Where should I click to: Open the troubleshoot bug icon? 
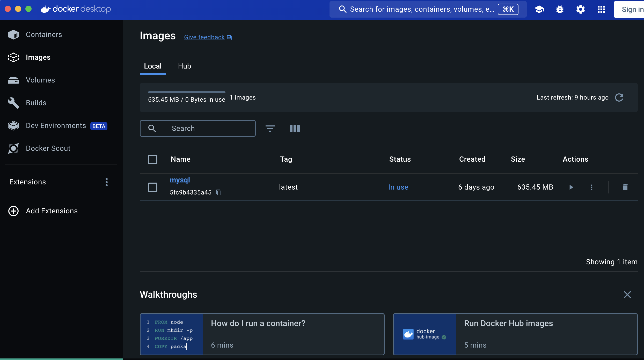(x=560, y=9)
